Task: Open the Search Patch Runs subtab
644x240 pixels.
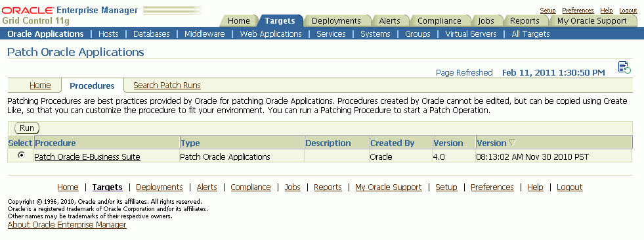Action: point(167,85)
